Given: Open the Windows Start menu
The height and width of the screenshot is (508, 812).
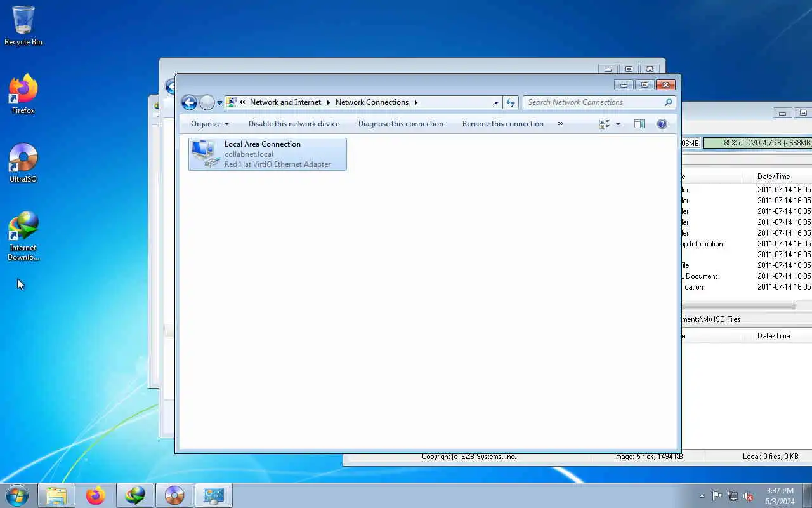Looking at the screenshot, I should tap(16, 495).
